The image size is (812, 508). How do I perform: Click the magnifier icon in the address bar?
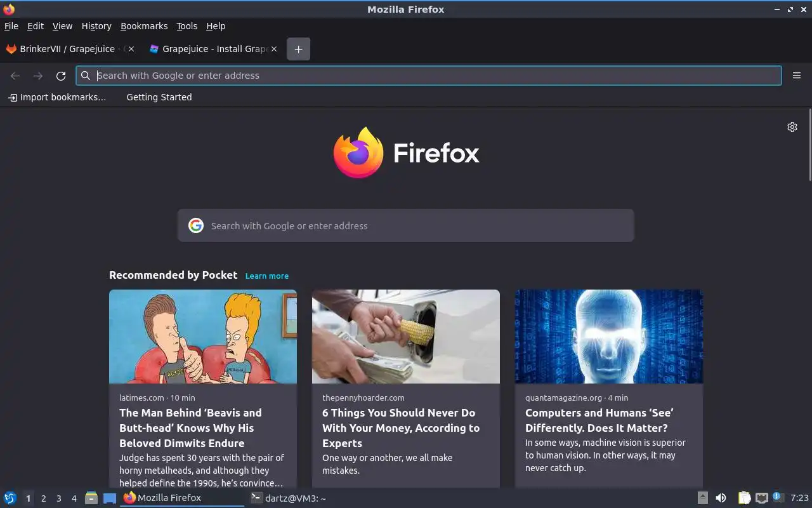86,76
